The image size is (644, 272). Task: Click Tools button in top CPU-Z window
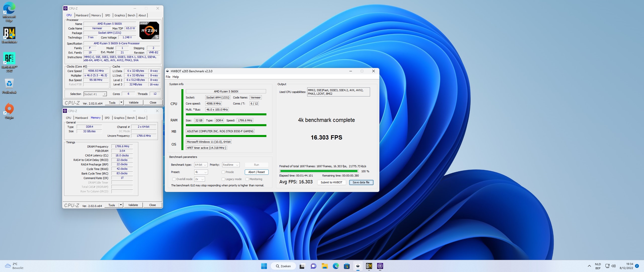click(112, 103)
